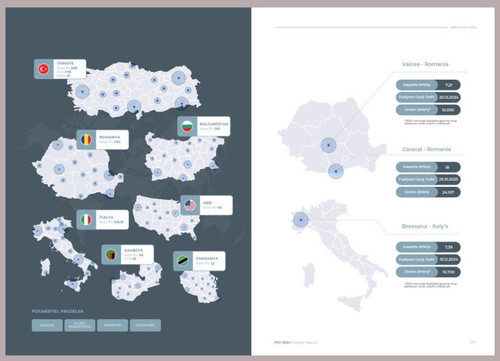Screen dimensions: 500x361
Task: Click the Tanzania flag icon
Action: (x=183, y=261)
